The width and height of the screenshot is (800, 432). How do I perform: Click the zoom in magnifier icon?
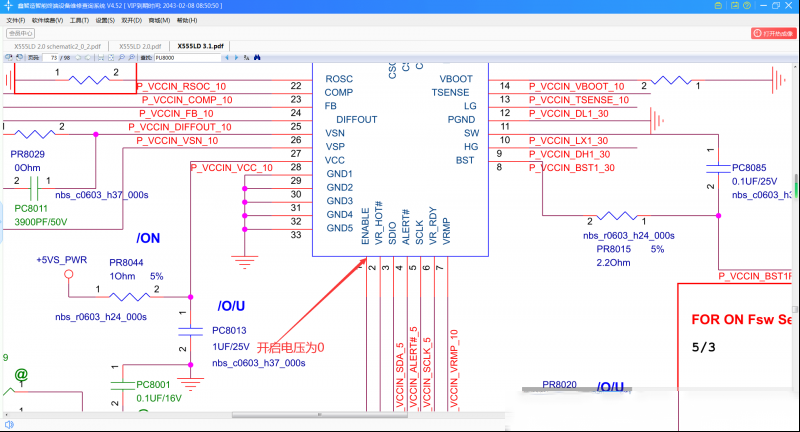132,58
